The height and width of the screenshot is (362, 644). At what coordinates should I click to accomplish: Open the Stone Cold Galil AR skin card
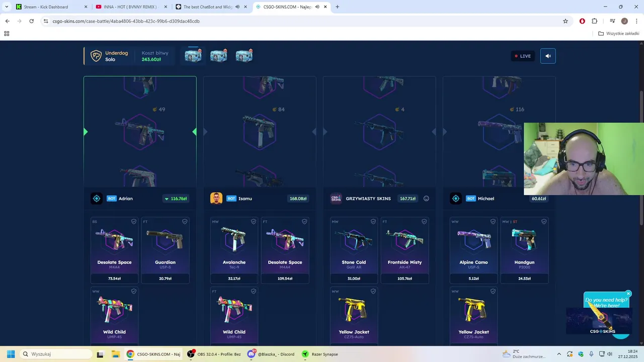[354, 250]
